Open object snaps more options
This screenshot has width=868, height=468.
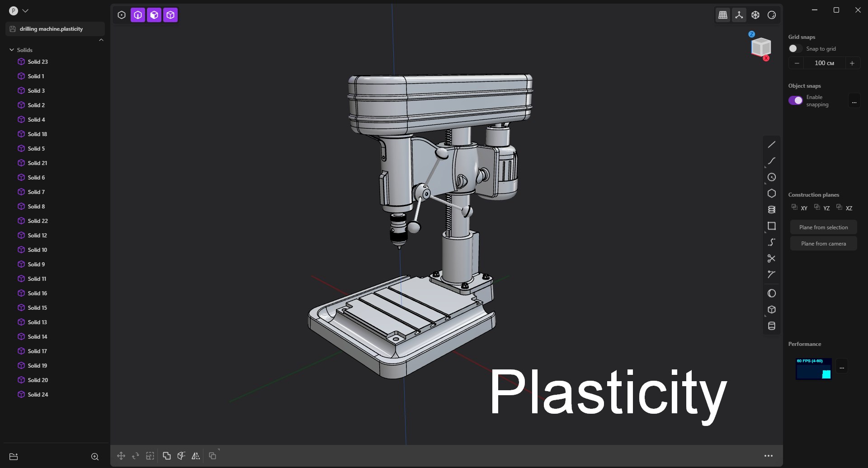tap(854, 101)
